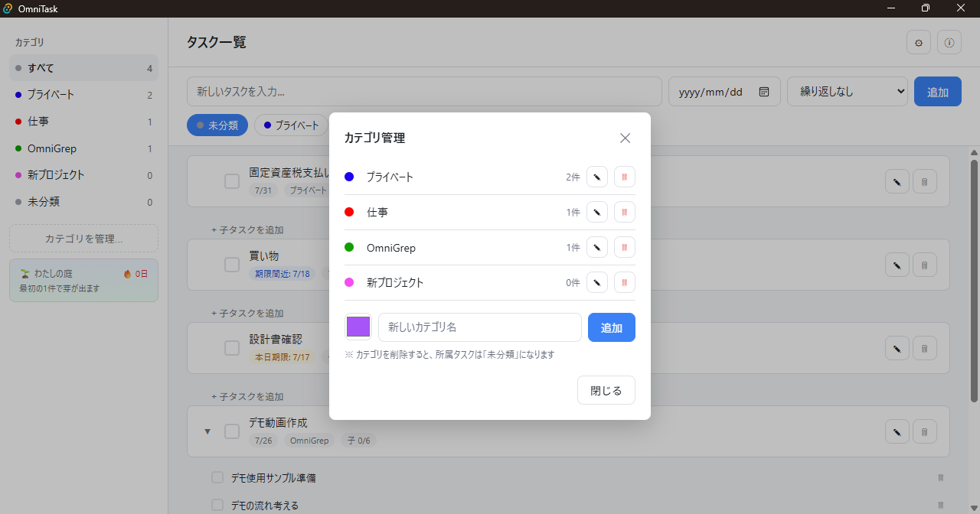980x514 pixels.
Task: Click the 期限間近: 7/18 badge
Action: pos(282,273)
